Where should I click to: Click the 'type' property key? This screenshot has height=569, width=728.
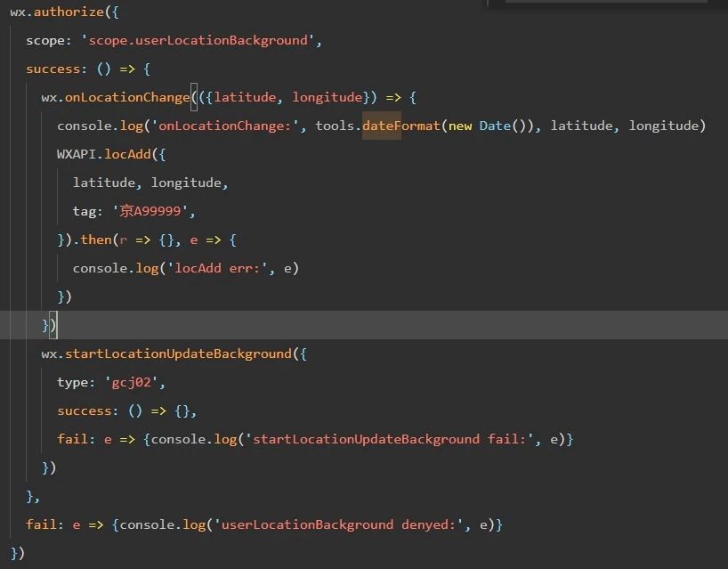[72, 382]
